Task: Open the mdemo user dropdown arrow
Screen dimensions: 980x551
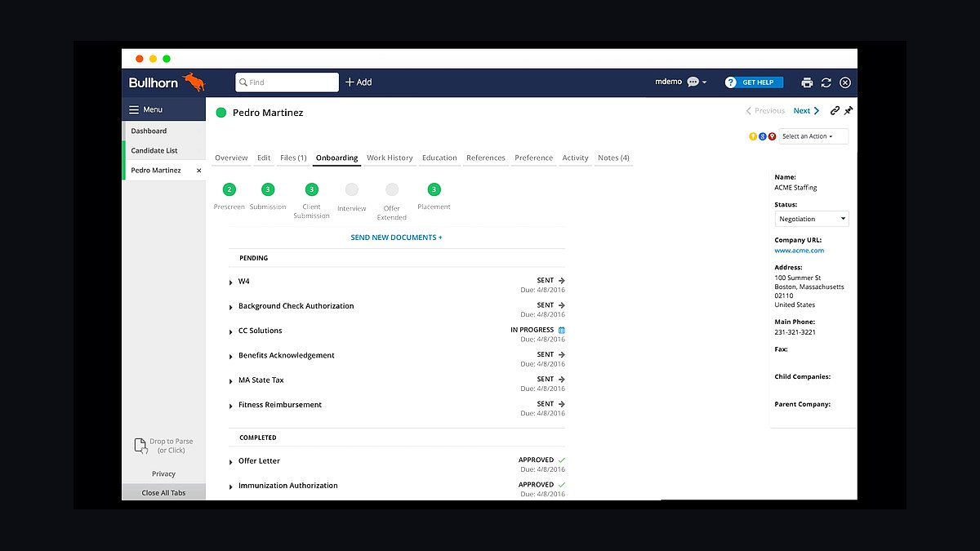Action: pyautogui.click(x=705, y=82)
